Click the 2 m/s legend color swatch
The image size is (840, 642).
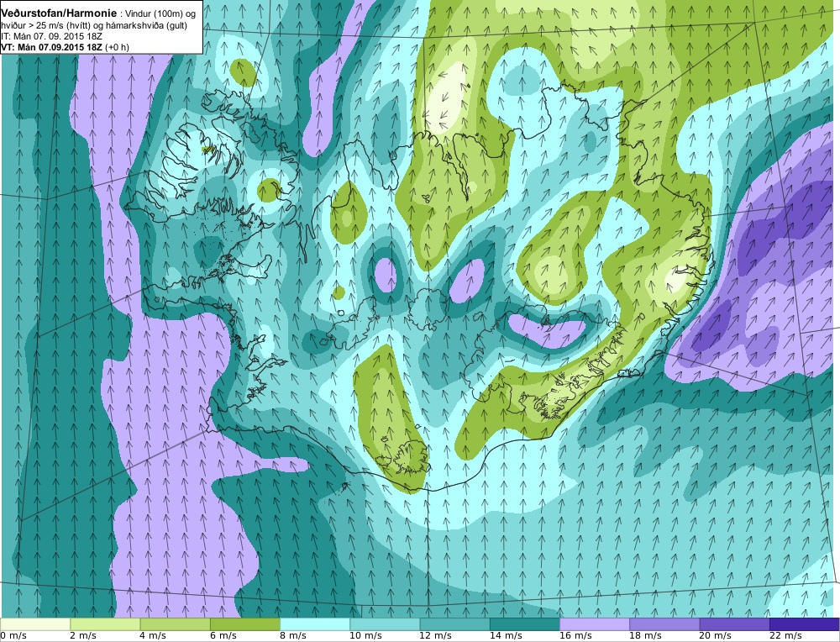(x=106, y=624)
